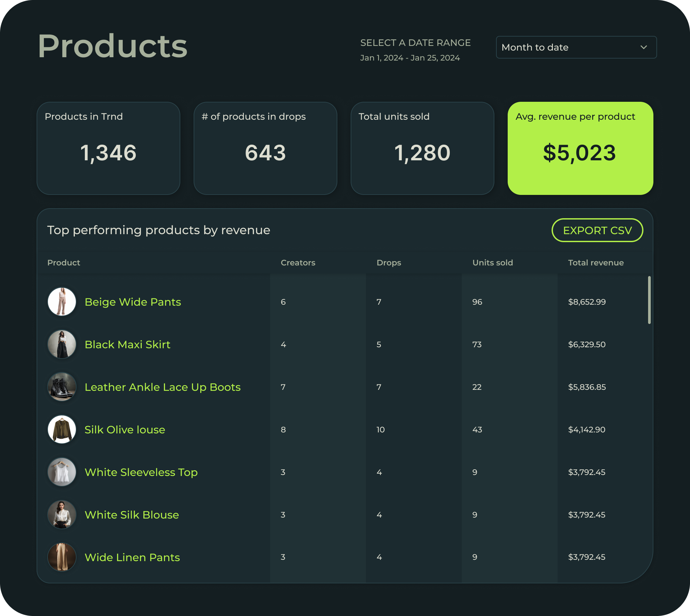
Task: Click the table's vertical scrollbar thumb
Action: [649, 300]
